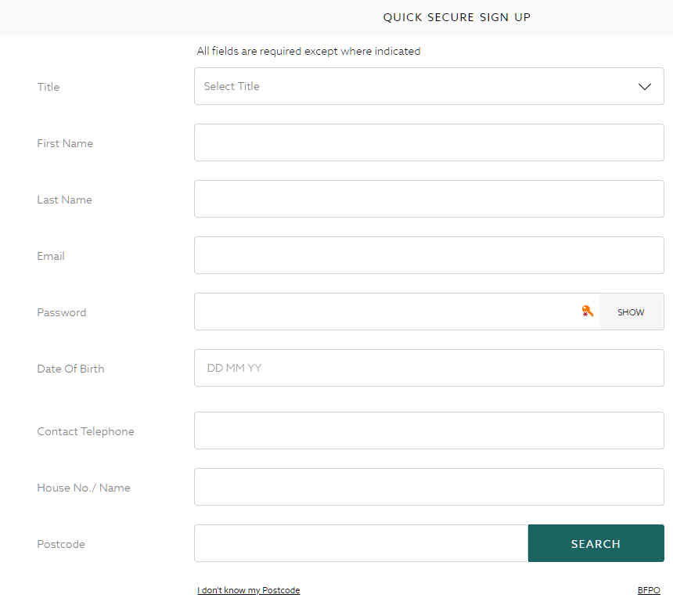Toggle SHOW to reveal the password
The height and width of the screenshot is (616, 673).
click(x=631, y=312)
